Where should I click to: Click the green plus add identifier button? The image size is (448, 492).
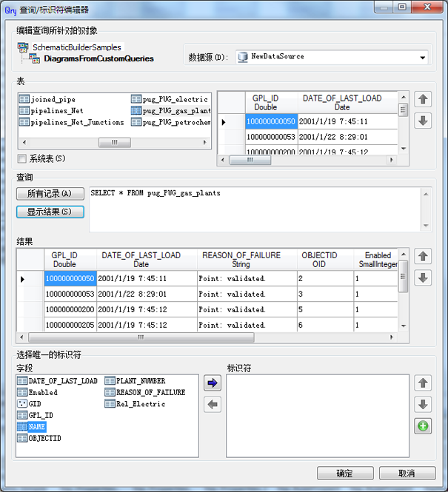pyautogui.click(x=422, y=426)
